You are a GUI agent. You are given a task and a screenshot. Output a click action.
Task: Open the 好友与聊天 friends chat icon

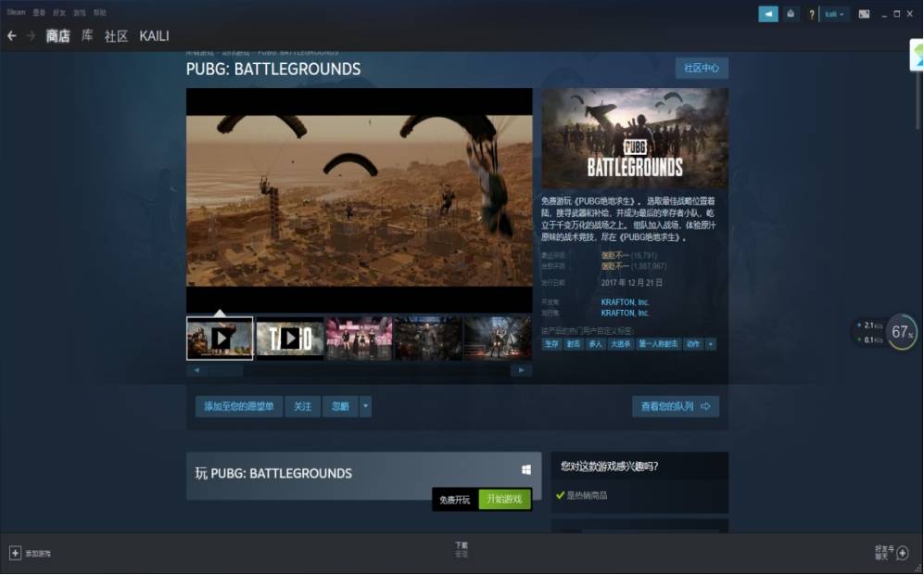[902, 553]
